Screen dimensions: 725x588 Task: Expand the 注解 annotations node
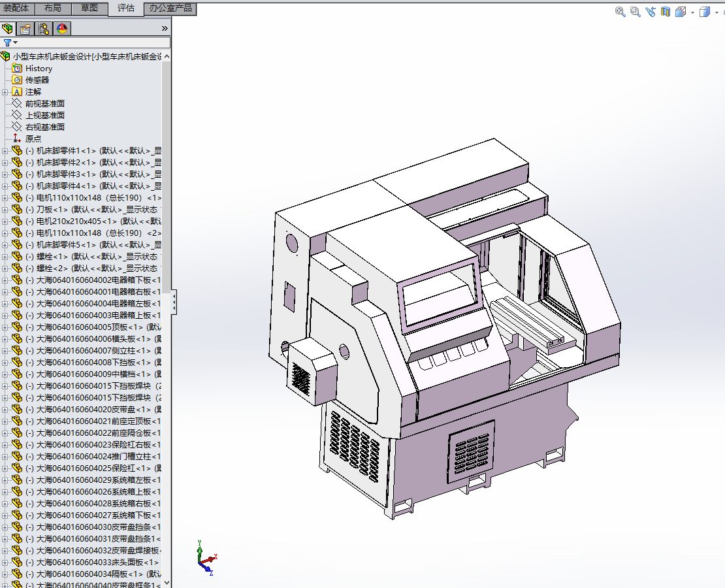(x=5, y=92)
